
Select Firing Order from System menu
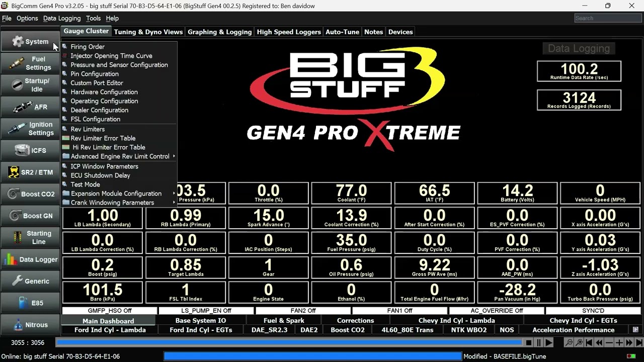pos(119,47)
